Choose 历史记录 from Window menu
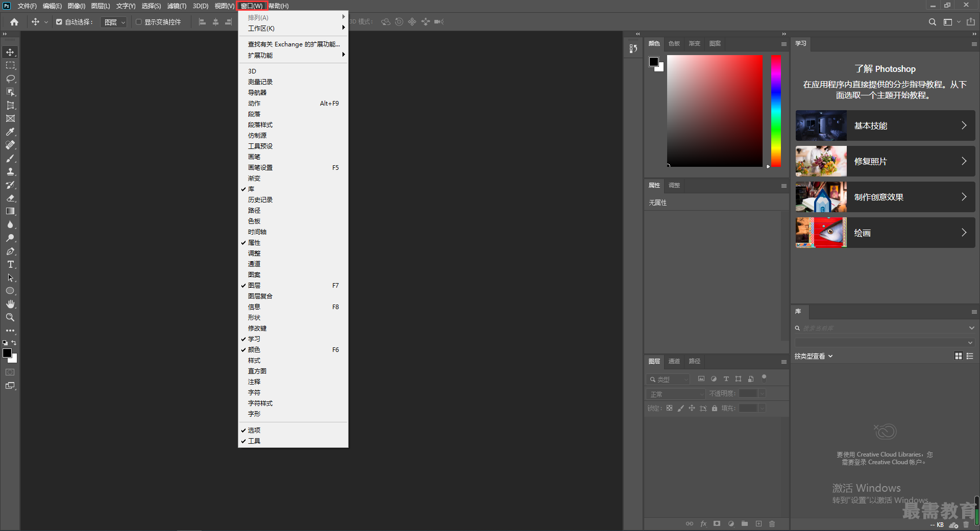The width and height of the screenshot is (980, 531). 293,200
